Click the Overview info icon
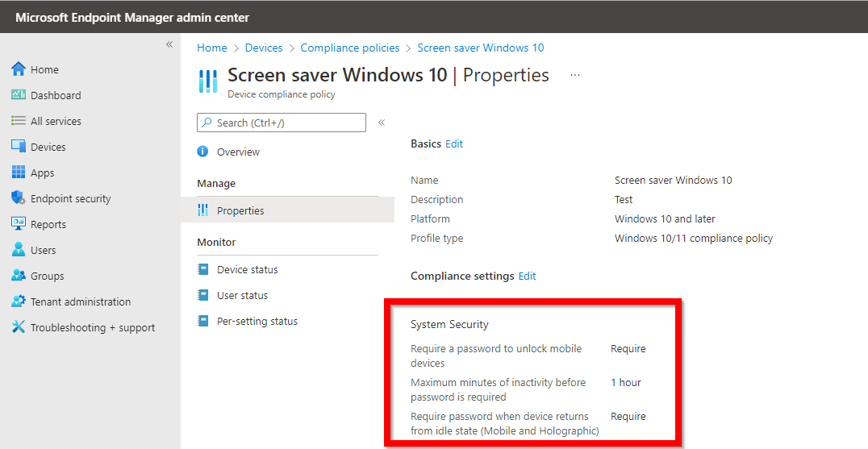The height and width of the screenshot is (449, 868). tap(203, 152)
